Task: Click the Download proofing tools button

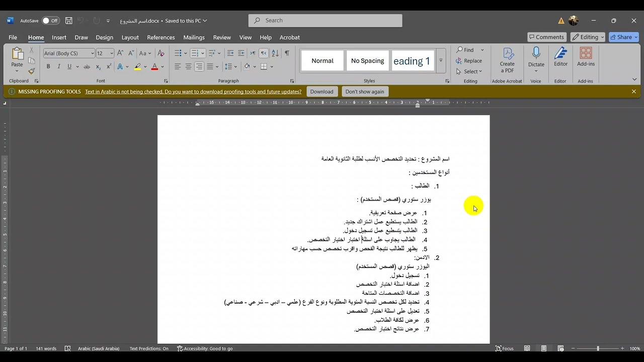Action: tap(321, 92)
